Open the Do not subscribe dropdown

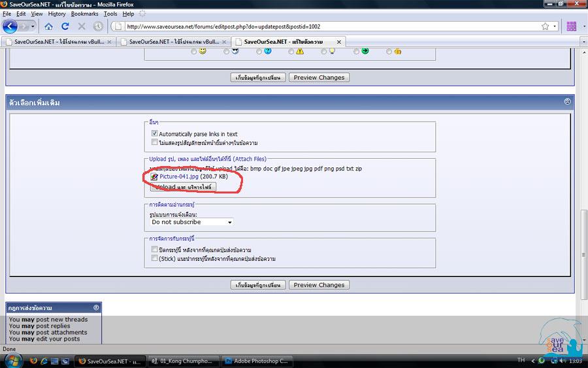pyautogui.click(x=191, y=222)
